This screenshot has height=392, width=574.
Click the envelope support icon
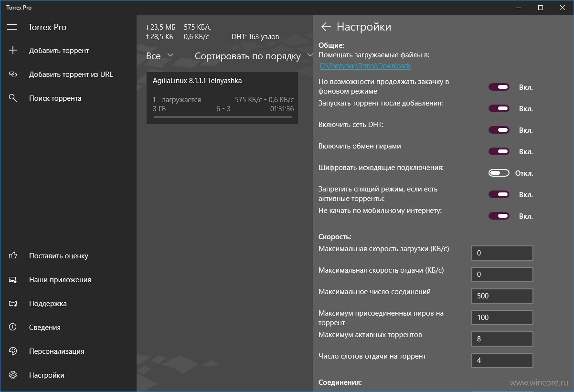click(x=13, y=304)
